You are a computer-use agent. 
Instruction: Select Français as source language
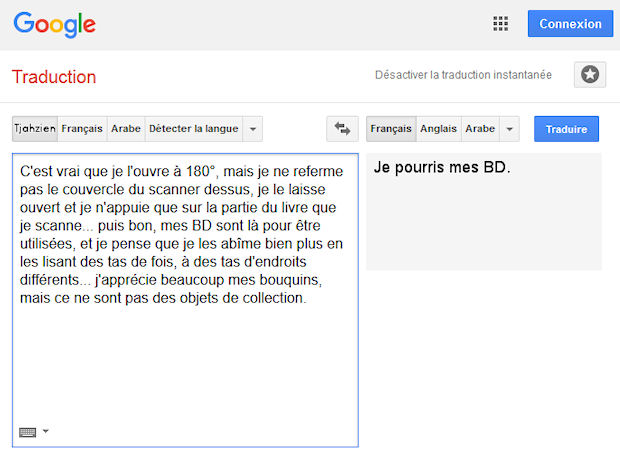tap(81, 129)
